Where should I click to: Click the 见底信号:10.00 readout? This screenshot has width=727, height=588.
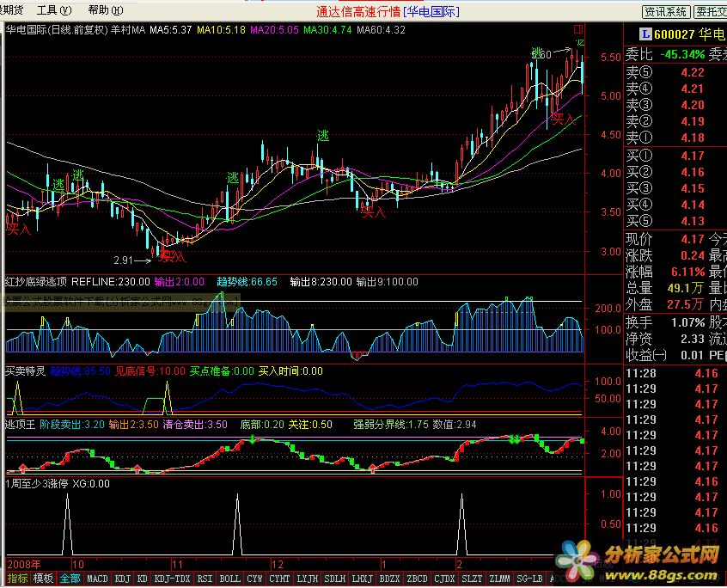click(150, 371)
